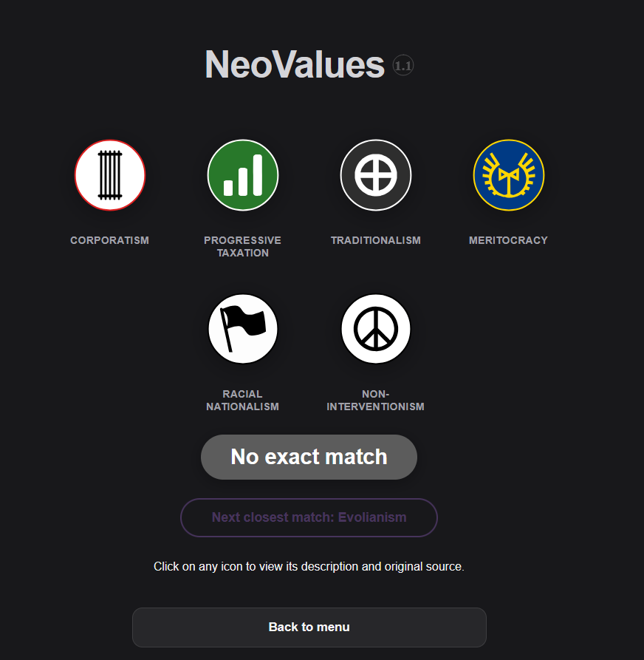Open the peace symbol Non-Interventionism icon
The image size is (644, 660).
376,329
